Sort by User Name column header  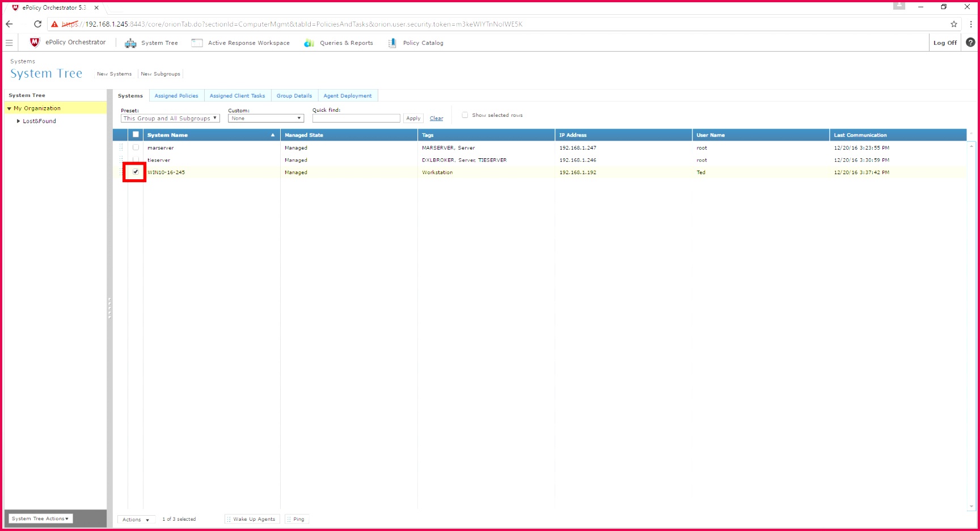click(761, 135)
